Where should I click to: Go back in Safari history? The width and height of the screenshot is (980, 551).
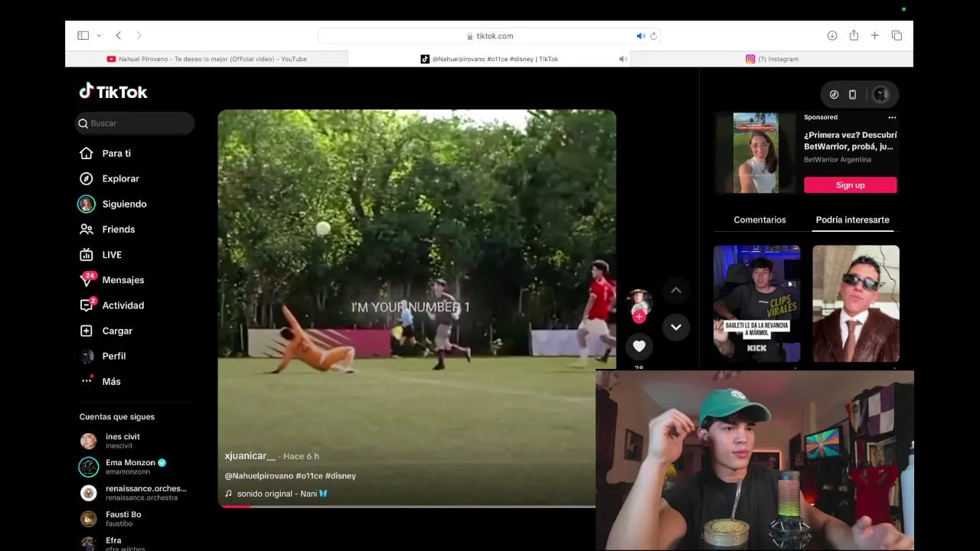coord(119,35)
